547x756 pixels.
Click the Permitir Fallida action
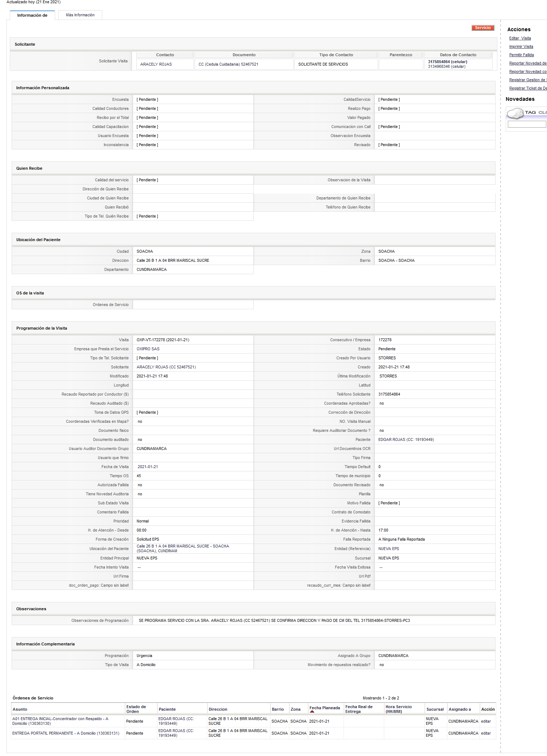click(x=521, y=55)
